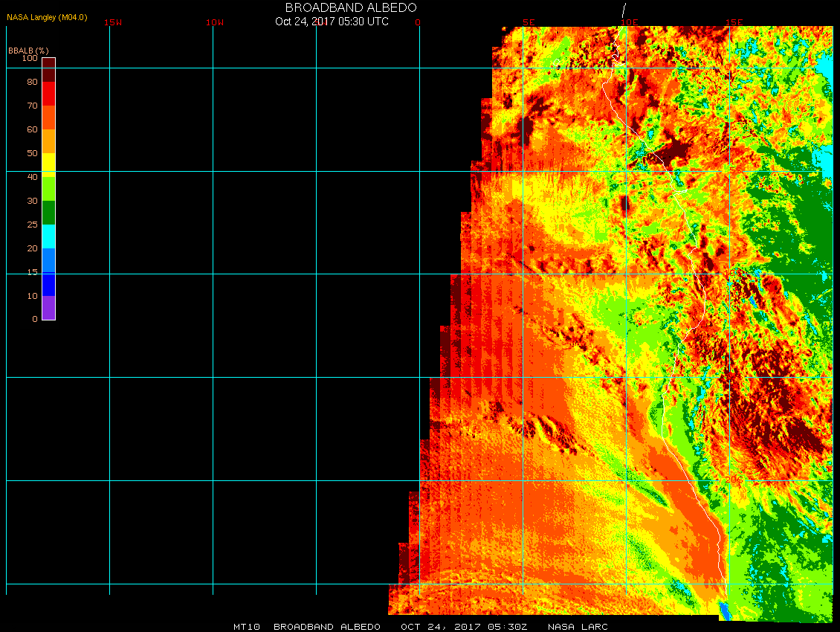Click the yellow 40–50% albedo swatch

[x=48, y=164]
